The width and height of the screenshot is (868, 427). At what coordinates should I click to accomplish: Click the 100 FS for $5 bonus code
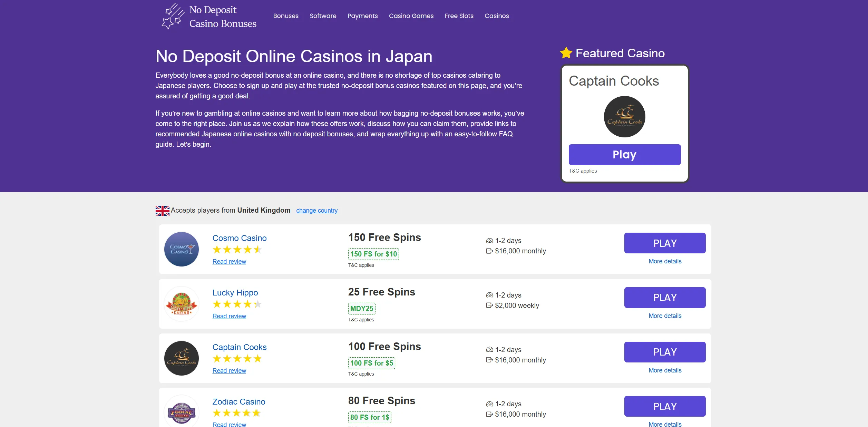372,363
